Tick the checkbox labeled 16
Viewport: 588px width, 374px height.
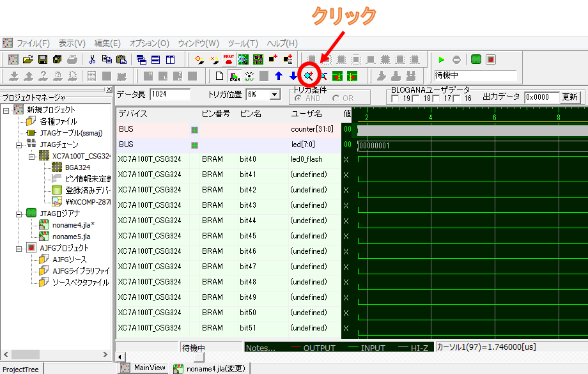[457, 98]
